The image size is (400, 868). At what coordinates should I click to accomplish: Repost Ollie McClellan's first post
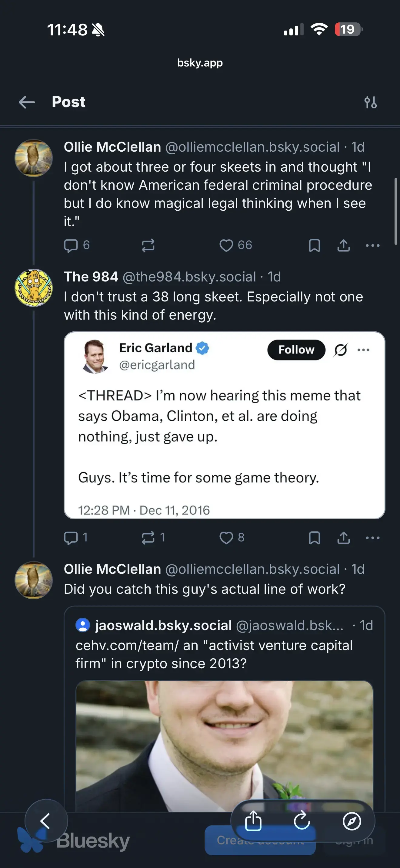(x=148, y=245)
